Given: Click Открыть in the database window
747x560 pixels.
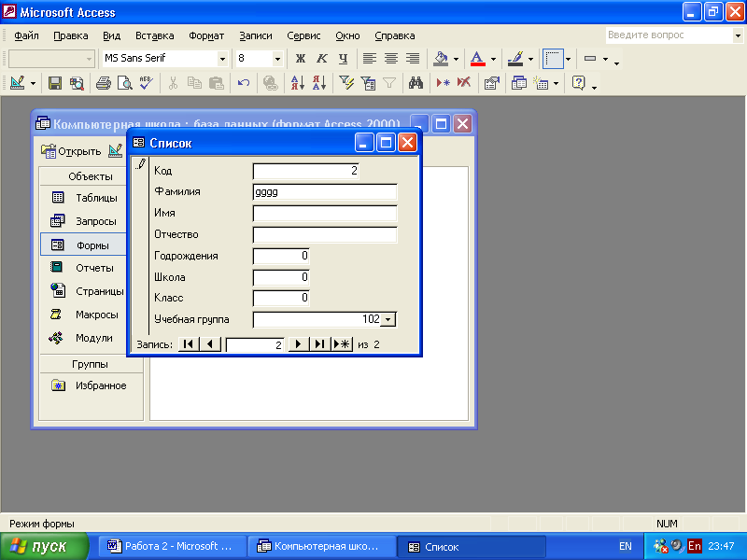Looking at the screenshot, I should pyautogui.click(x=71, y=151).
